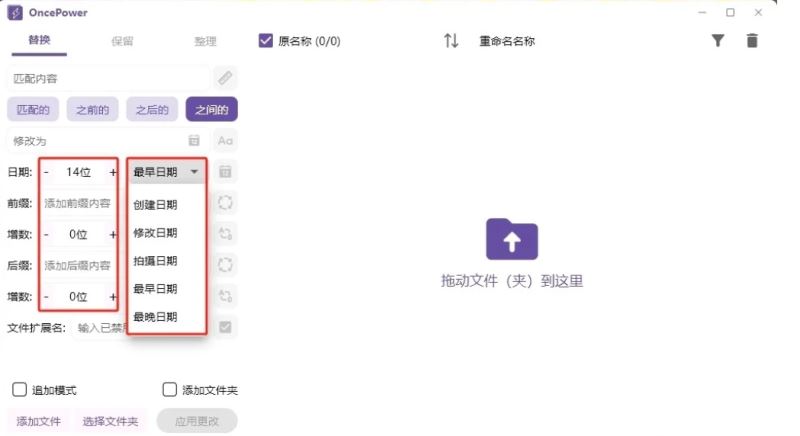This screenshot has height=436, width=800.
Task: Click the 添加文件 button
Action: 39,421
